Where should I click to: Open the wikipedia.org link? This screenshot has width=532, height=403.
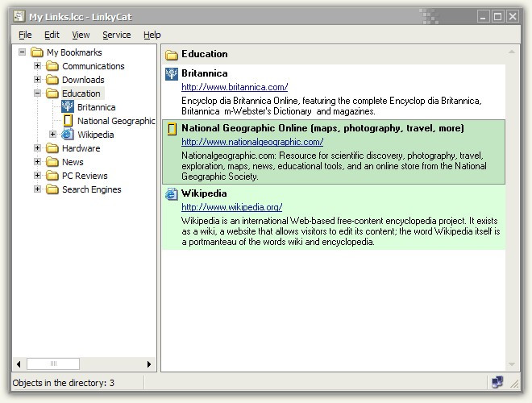tap(231, 207)
